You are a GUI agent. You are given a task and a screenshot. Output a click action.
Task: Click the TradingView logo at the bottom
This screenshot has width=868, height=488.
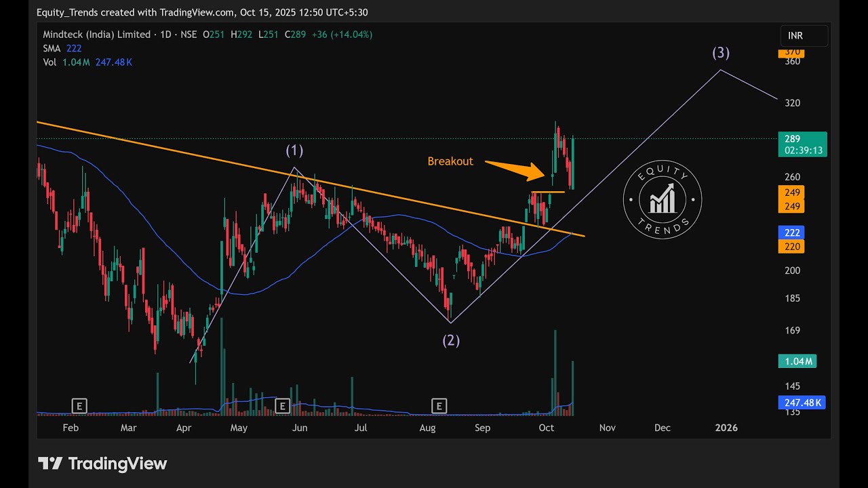102,464
